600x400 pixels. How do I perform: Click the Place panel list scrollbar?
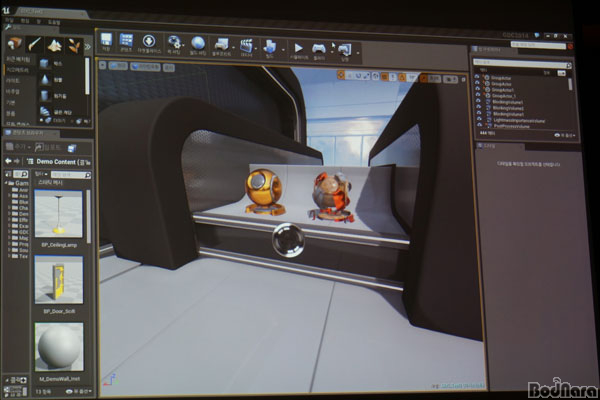coord(87,77)
